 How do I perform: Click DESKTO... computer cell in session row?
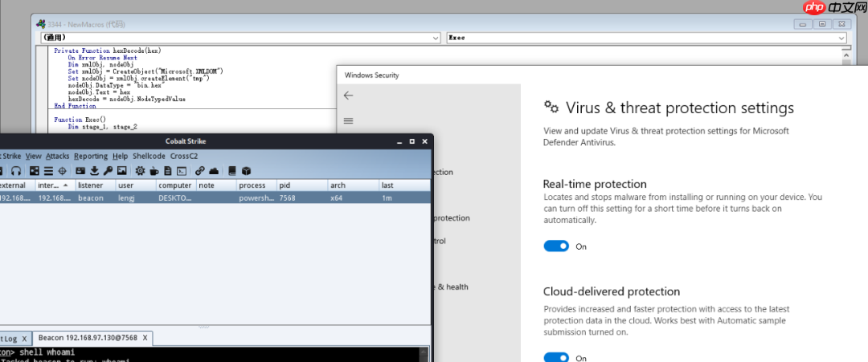click(175, 197)
